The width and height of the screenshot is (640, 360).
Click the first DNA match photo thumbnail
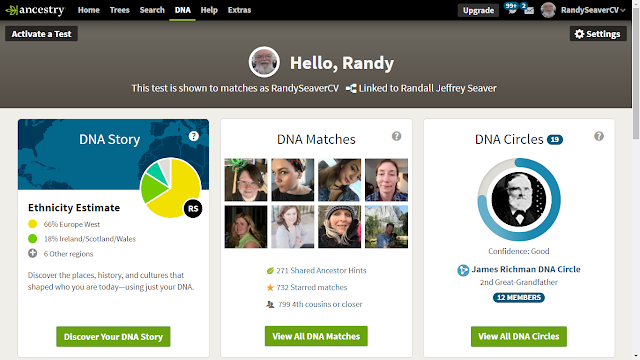(246, 180)
